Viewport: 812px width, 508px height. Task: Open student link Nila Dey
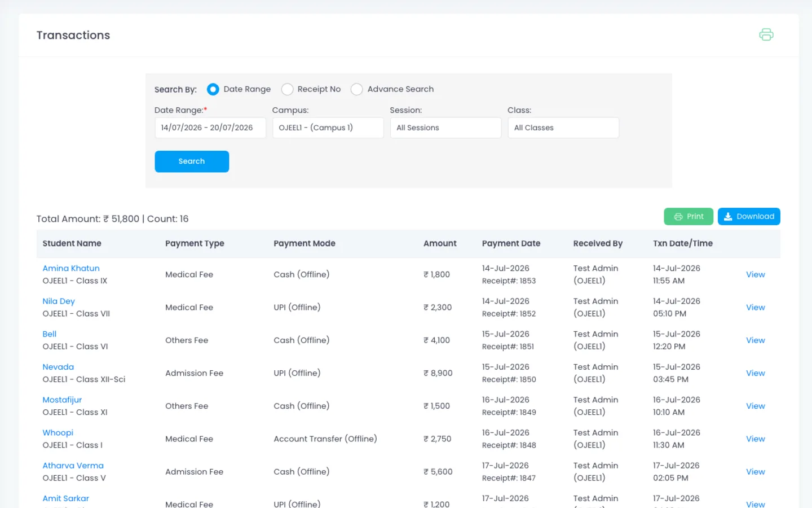59,301
